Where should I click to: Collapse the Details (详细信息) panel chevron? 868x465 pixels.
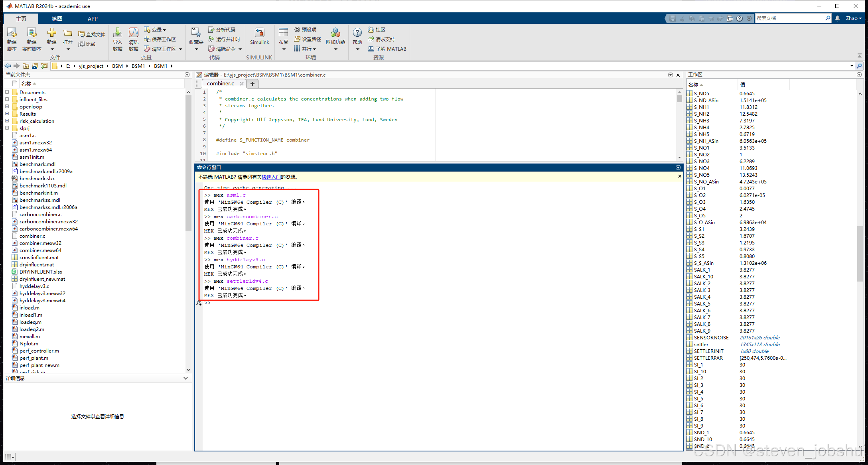coord(185,378)
